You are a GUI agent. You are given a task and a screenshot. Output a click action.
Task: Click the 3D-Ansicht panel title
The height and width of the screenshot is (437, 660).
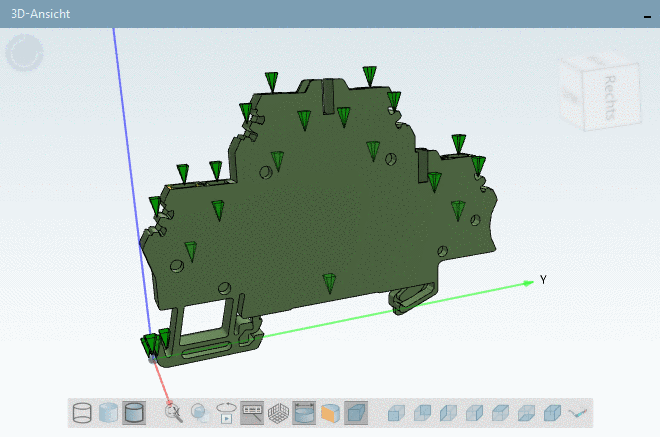pos(40,14)
